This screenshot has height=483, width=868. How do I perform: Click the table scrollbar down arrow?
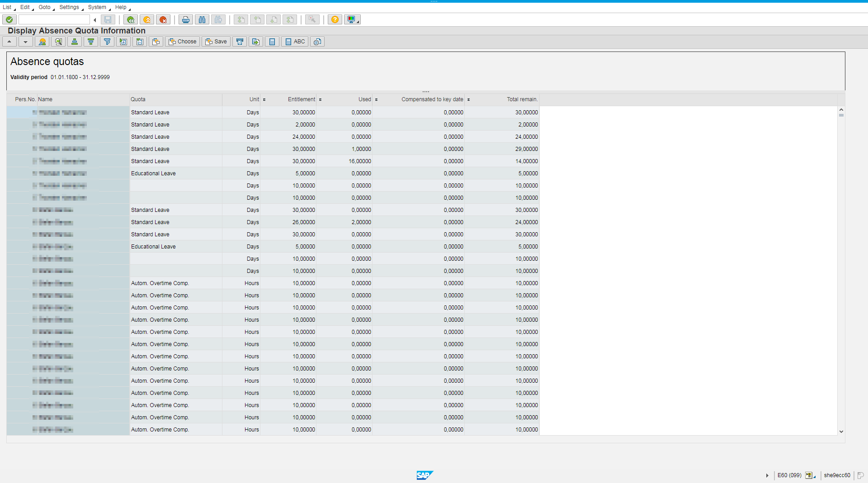point(841,431)
